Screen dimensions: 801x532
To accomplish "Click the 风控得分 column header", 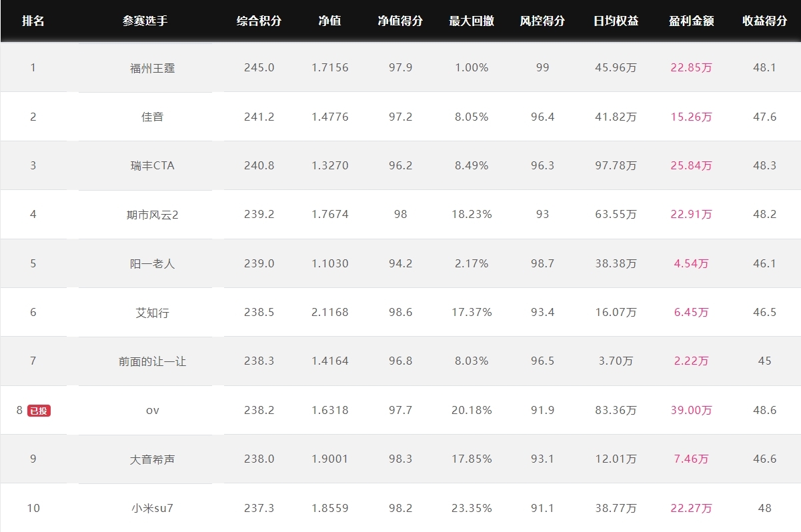I will [542, 21].
